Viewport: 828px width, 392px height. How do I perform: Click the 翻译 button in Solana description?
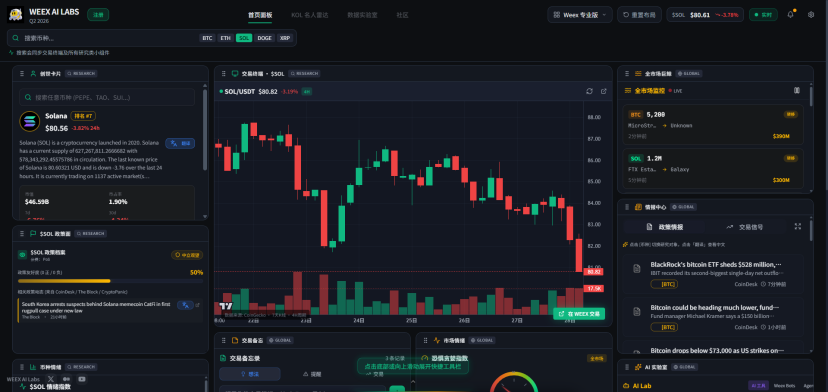pos(180,143)
